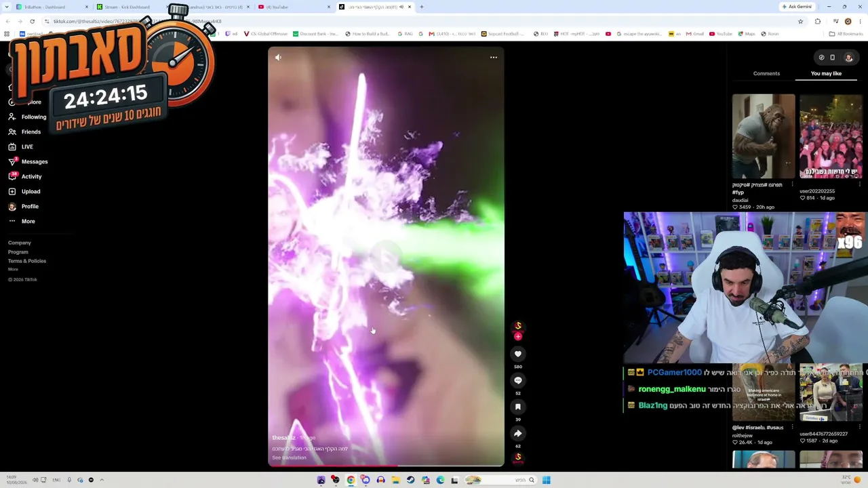This screenshot has height=488, width=868.
Task: Open Steam from the taskbar
Action: click(x=410, y=480)
